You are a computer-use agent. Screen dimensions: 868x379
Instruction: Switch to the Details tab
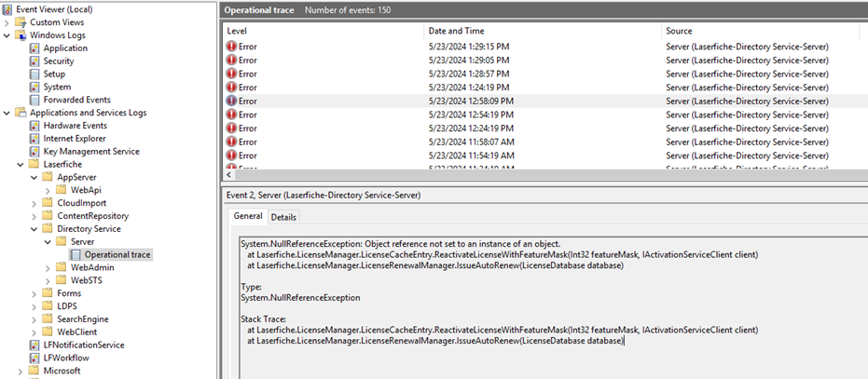(283, 218)
